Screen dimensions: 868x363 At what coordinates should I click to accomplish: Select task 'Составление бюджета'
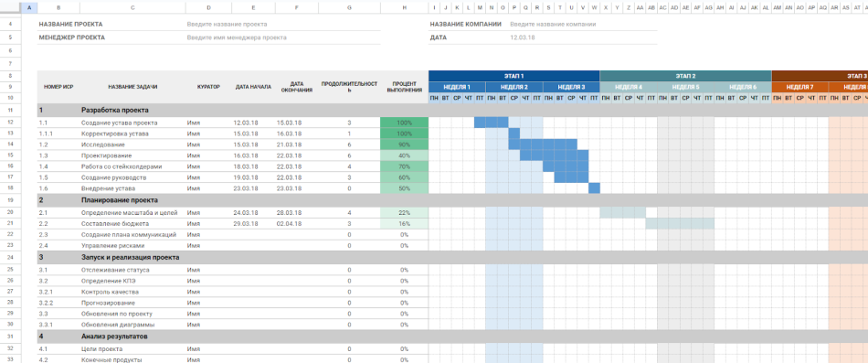click(x=114, y=224)
